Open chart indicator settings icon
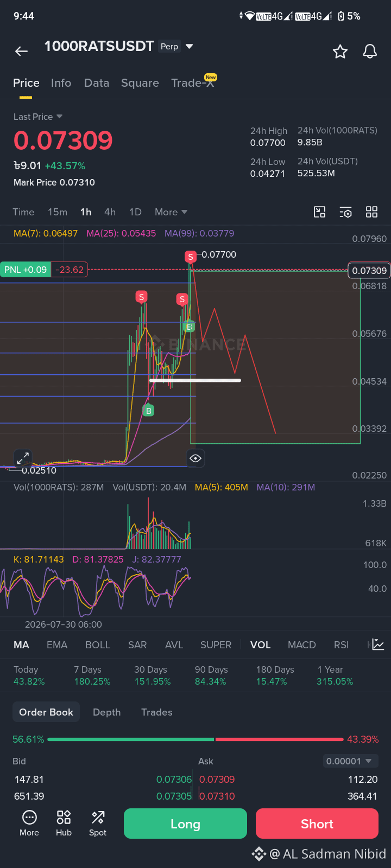 coord(345,212)
